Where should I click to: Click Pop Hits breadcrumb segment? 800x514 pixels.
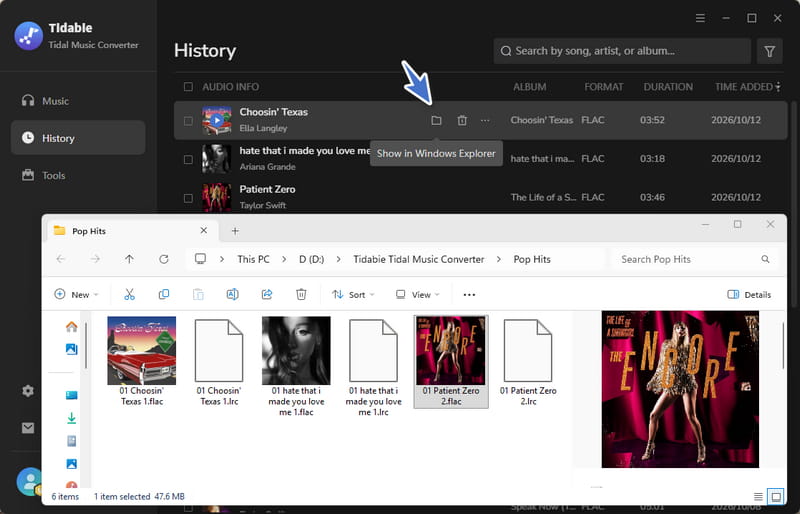click(532, 259)
